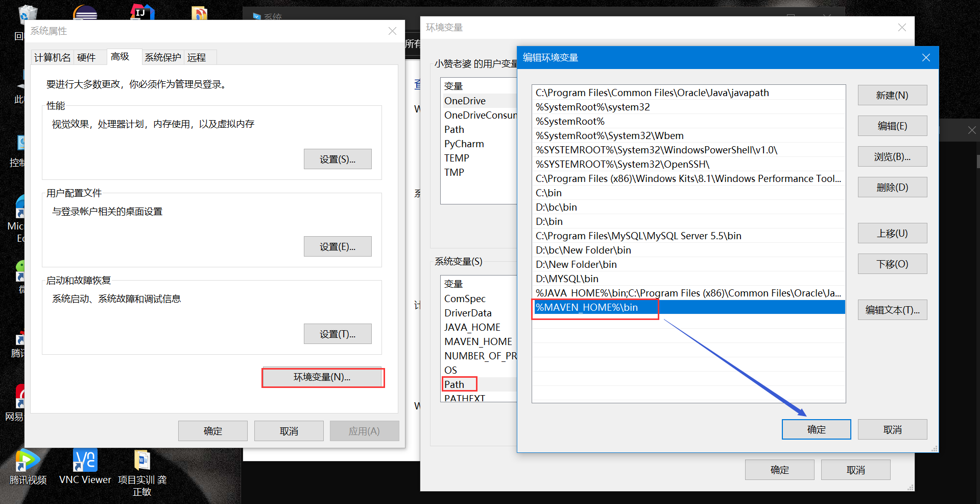Switch to the 计算机名 tab
The image size is (980, 504).
pyautogui.click(x=52, y=58)
